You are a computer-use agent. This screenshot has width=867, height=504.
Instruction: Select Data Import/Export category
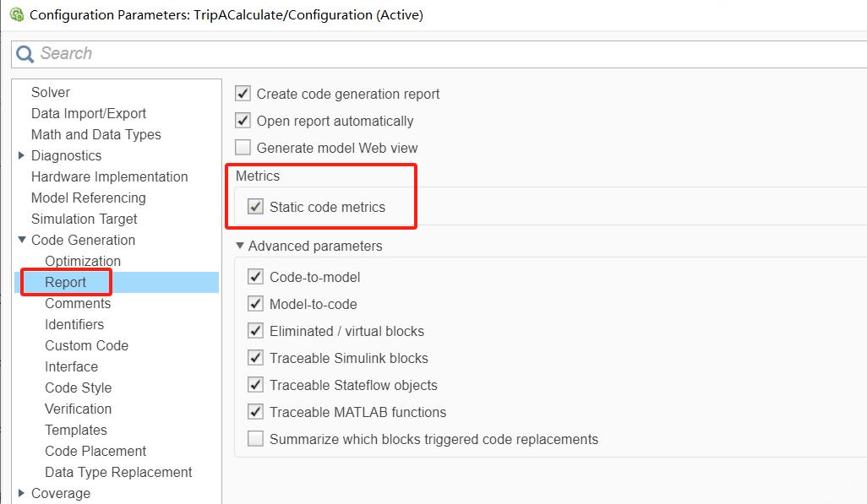(89, 113)
